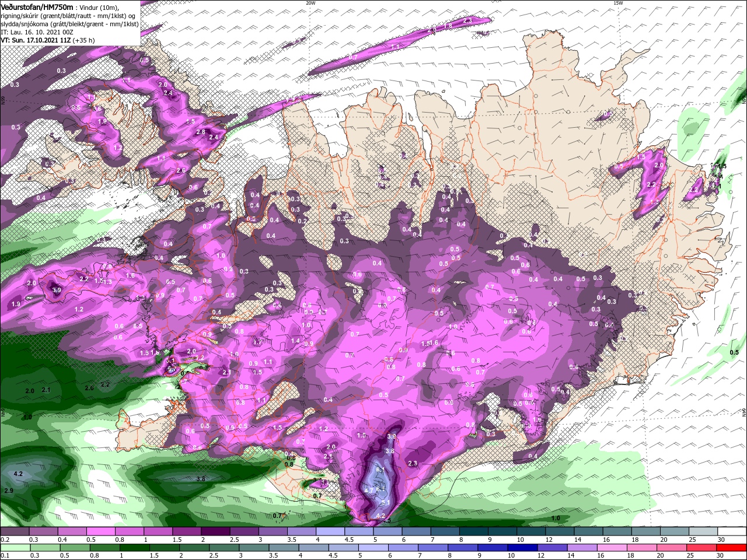Click the 12 swatch in the upper snow scale
Image resolution: width=747 pixels, height=560 pixels.
click(560, 532)
